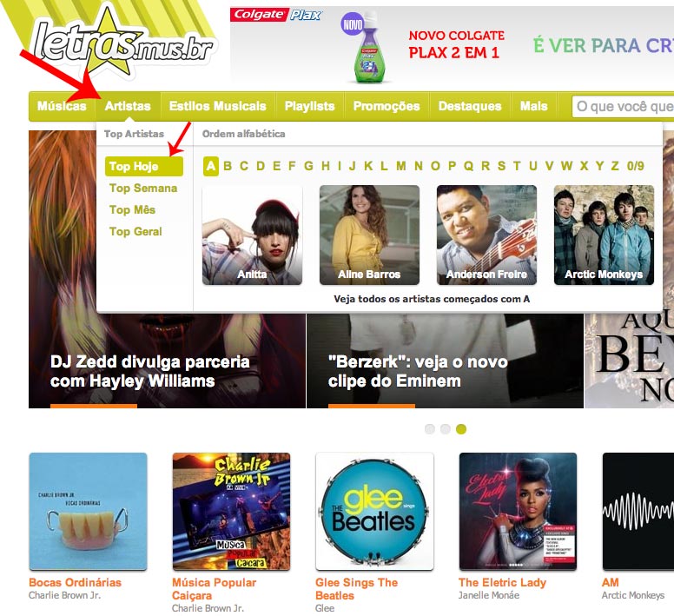
Task: Open the Bocas Ordinárias album cover
Action: 88,512
